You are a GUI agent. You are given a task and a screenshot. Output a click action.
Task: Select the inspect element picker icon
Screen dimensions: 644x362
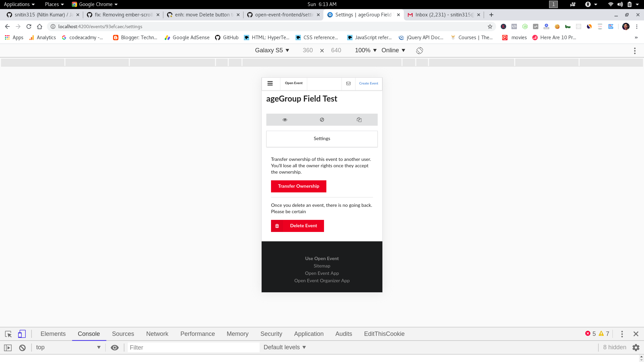(8, 334)
